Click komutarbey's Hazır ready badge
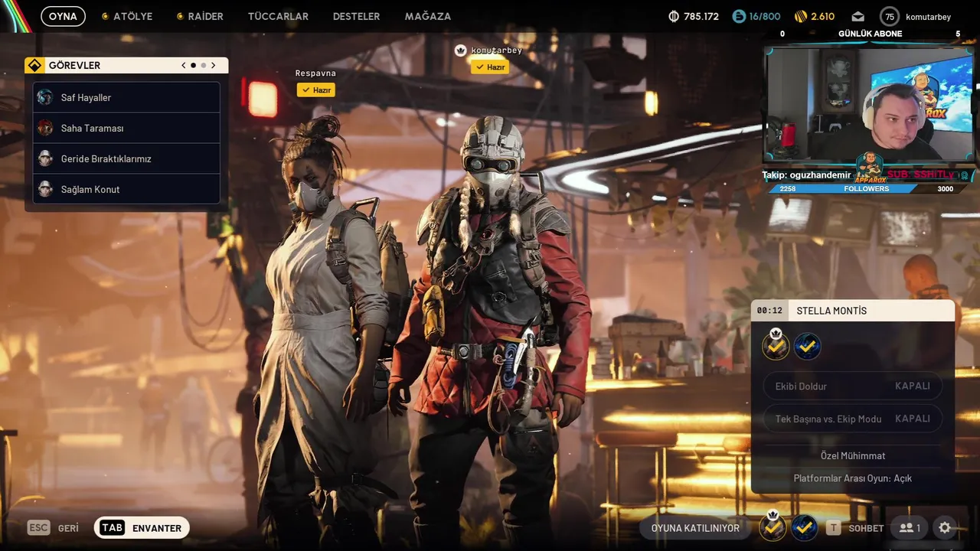Image resolution: width=980 pixels, height=551 pixels. 490,67
